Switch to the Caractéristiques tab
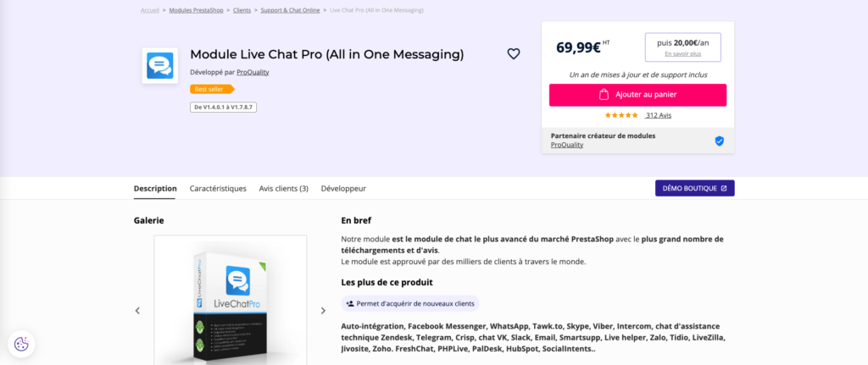 point(218,188)
